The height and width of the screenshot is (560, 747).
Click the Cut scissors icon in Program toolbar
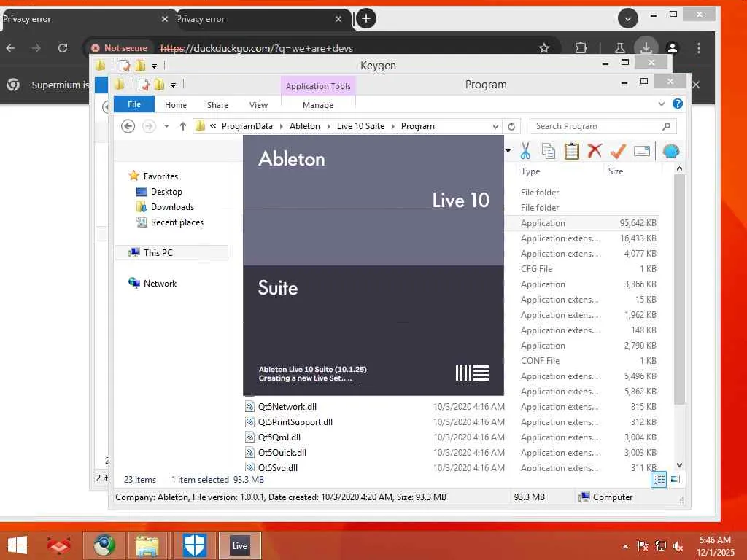click(x=525, y=151)
